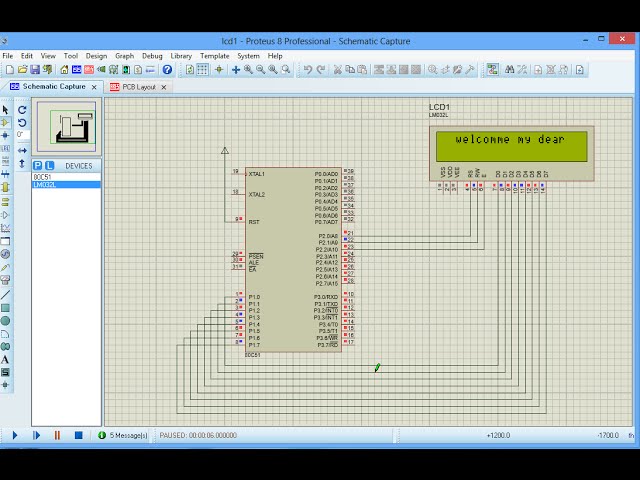Select the Junction Dot Mode tool
This screenshot has width=640, height=480.
(5, 135)
